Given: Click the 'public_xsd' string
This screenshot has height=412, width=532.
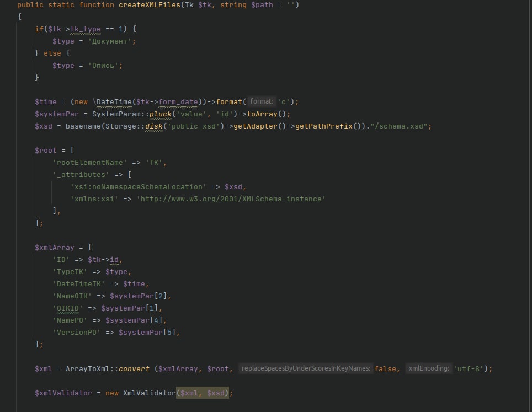Looking at the screenshot, I should pos(193,126).
